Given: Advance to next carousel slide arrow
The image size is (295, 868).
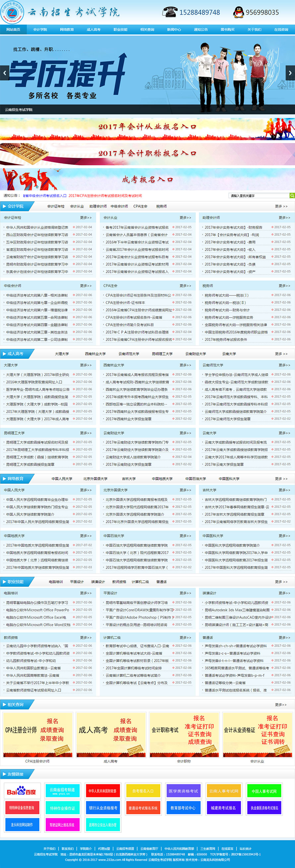Looking at the screenshot, I should tap(290, 73).
